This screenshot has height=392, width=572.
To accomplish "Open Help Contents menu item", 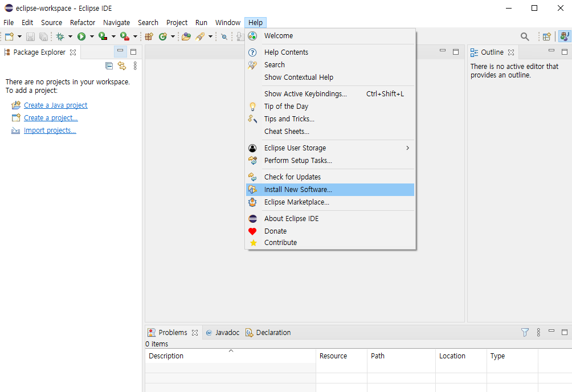I will pyautogui.click(x=330, y=52).
